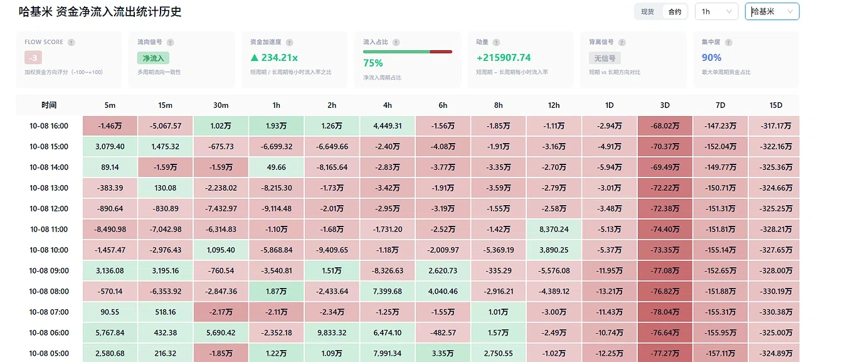Image resolution: width=868 pixels, height=362 pixels.
Task: Click the 流入占比 green-red progress bar
Action: [408, 51]
